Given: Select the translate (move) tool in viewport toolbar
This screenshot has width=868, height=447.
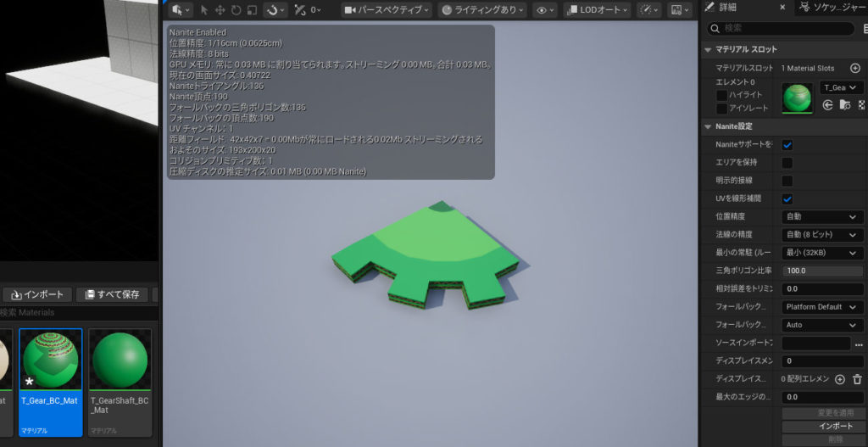Looking at the screenshot, I should click(220, 10).
